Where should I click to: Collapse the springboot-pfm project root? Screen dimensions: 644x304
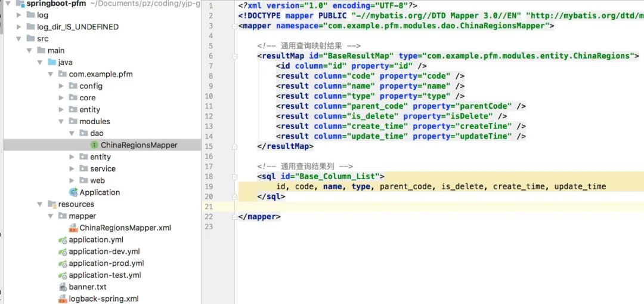[x=8, y=4]
